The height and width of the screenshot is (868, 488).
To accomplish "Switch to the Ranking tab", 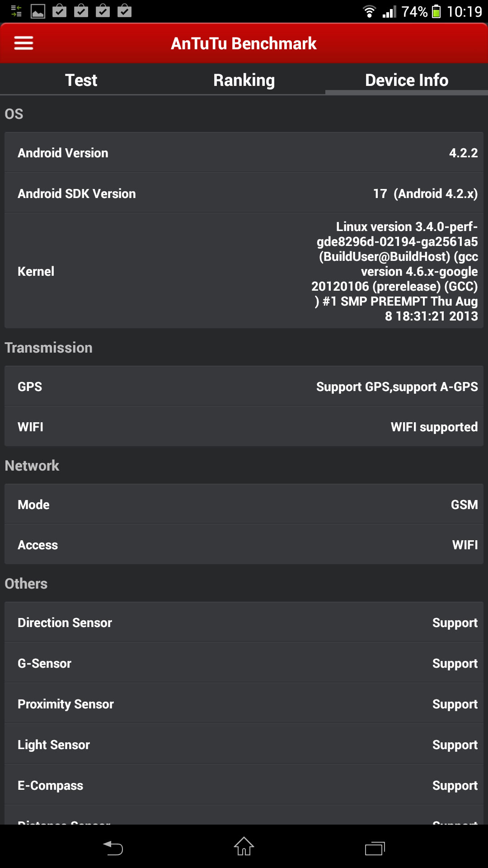I will pyautogui.click(x=244, y=80).
